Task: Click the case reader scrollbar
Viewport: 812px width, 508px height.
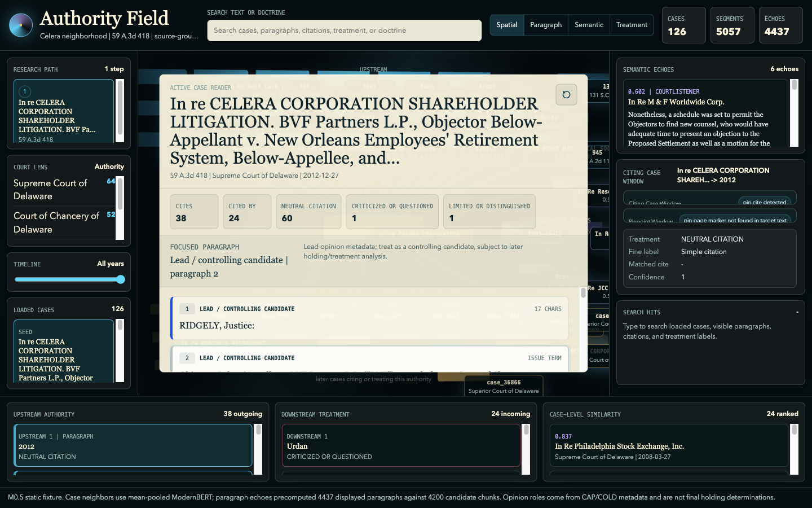Action: 583,329
